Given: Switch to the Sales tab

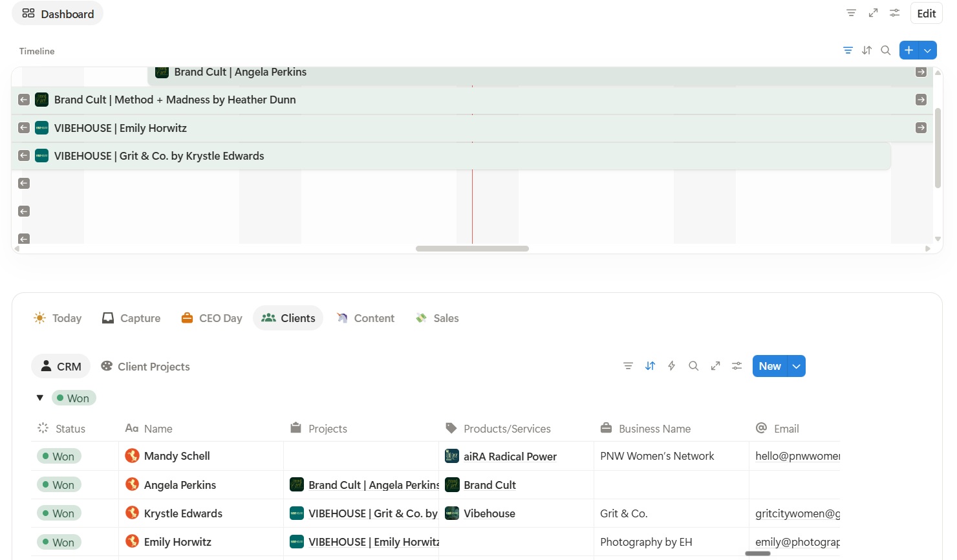Looking at the screenshot, I should coord(438,318).
